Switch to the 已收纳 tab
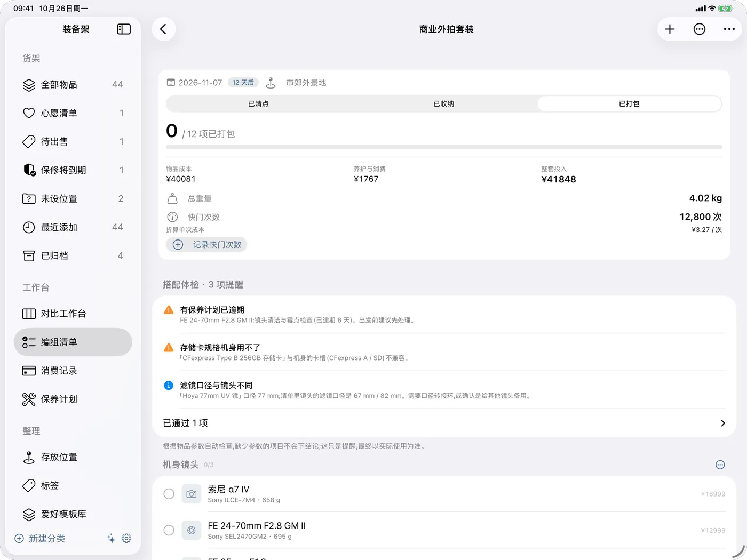The height and width of the screenshot is (560, 747). [444, 103]
